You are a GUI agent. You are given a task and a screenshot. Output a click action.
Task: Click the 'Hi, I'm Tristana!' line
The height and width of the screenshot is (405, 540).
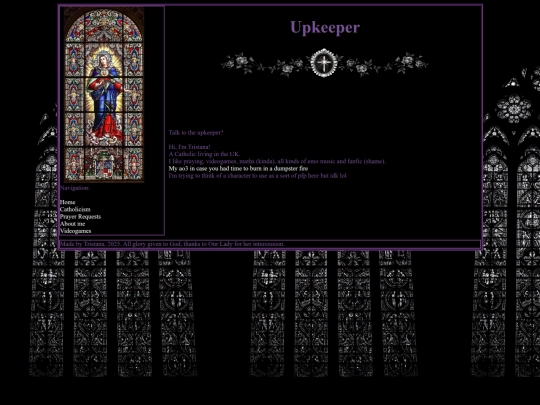pyautogui.click(x=189, y=147)
